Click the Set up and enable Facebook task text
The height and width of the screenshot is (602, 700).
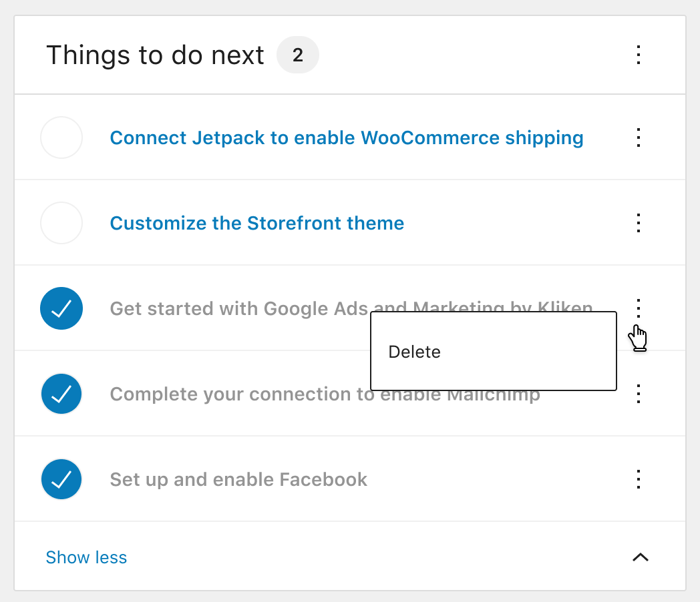pyautogui.click(x=238, y=479)
